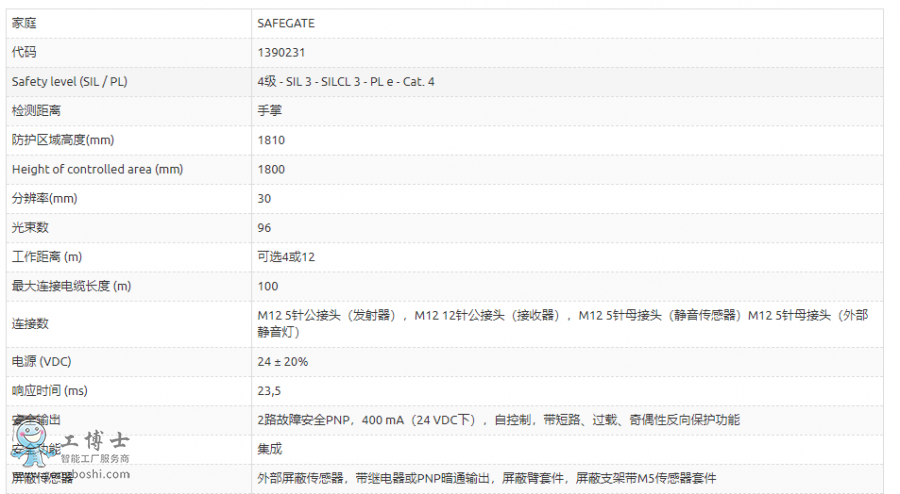The height and width of the screenshot is (494, 900).
Task: Click the 响应时间 (ms) row label
Action: pos(50,390)
